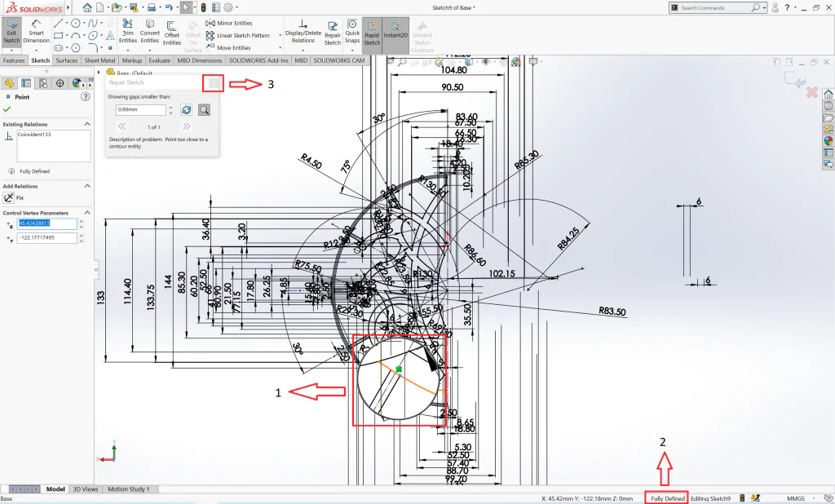This screenshot has width=835, height=504.
Task: Open the SOLIDWORKS CAM tab
Action: pos(338,60)
